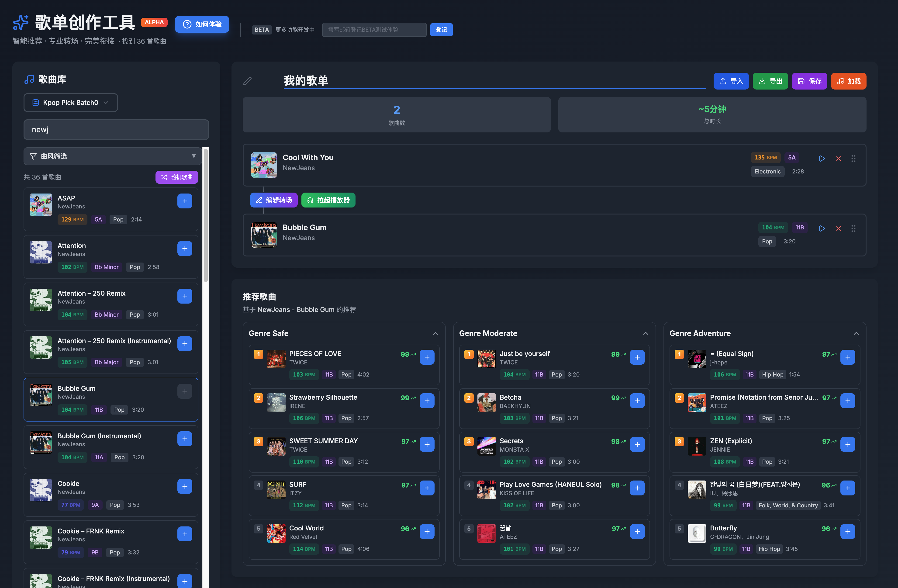
Task: Add Cookie by NewJeans to playlist
Action: (185, 487)
